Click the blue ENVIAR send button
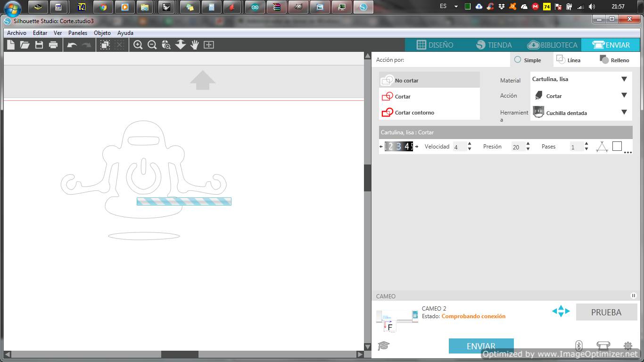644x362 pixels. coord(481,346)
